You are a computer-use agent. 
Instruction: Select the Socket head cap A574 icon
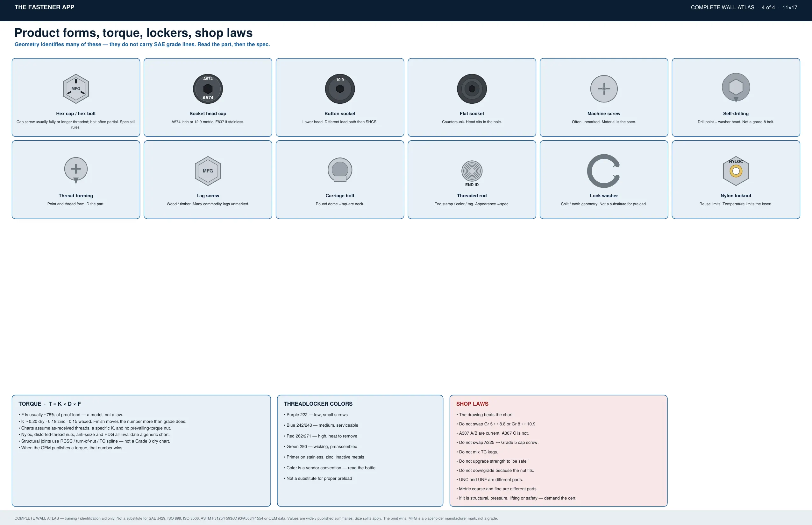pos(208,89)
